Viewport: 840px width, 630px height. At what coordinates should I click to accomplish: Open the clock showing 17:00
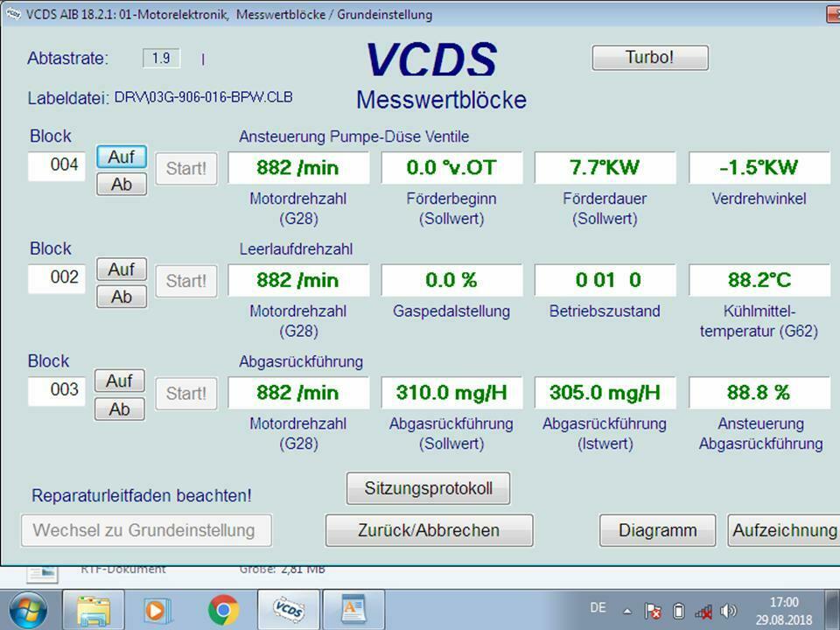point(784,611)
